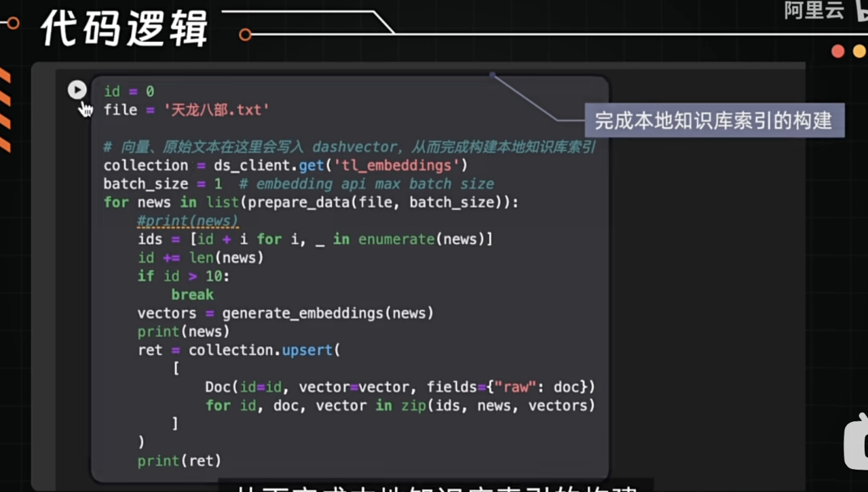This screenshot has height=492, width=868.
Task: Click the 'id = 0' code line
Action: (x=129, y=91)
